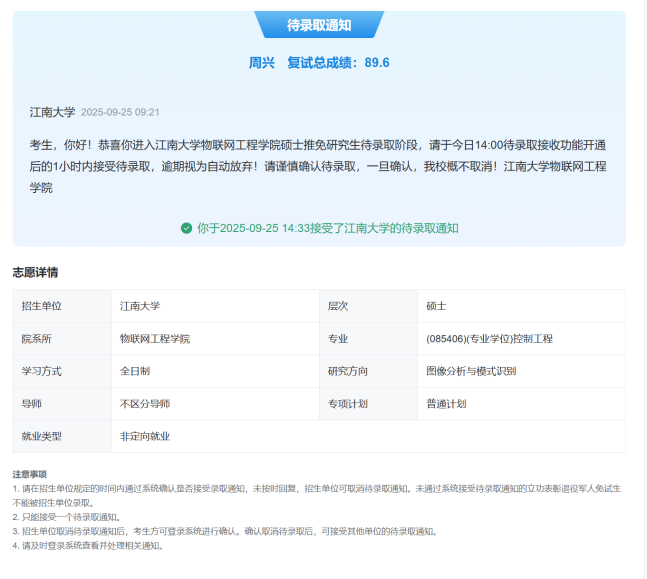The image size is (647, 579).
Task: Click the green checkmark acceptance icon
Action: [x=187, y=228]
